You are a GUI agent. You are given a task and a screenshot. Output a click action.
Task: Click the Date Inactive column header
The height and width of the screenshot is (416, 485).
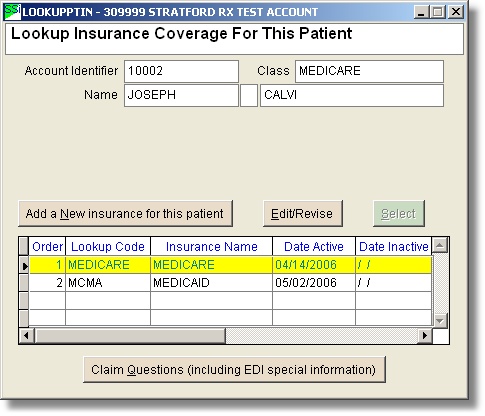(x=394, y=247)
